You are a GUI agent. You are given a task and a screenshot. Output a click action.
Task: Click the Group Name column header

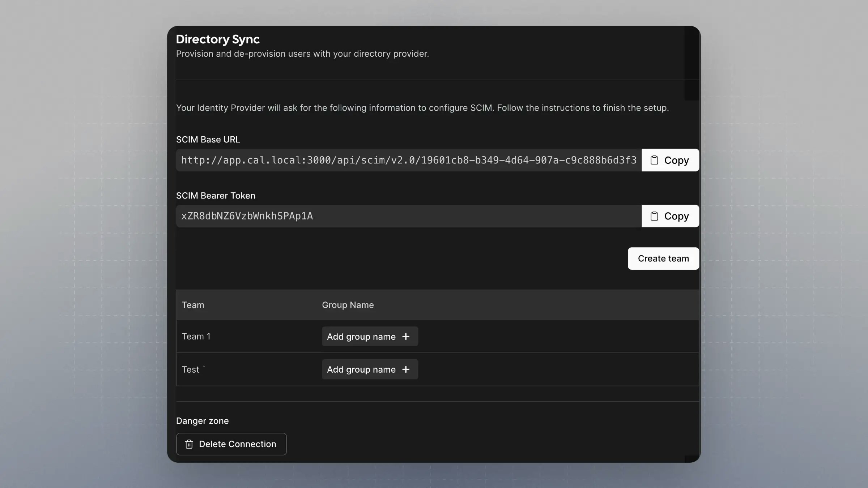coord(348,305)
